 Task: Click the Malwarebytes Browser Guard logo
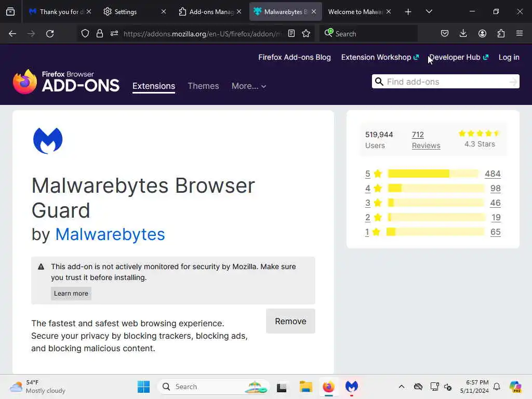(x=48, y=140)
